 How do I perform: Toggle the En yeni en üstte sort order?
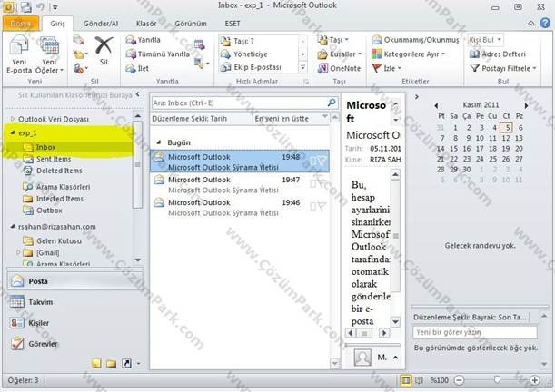point(291,119)
